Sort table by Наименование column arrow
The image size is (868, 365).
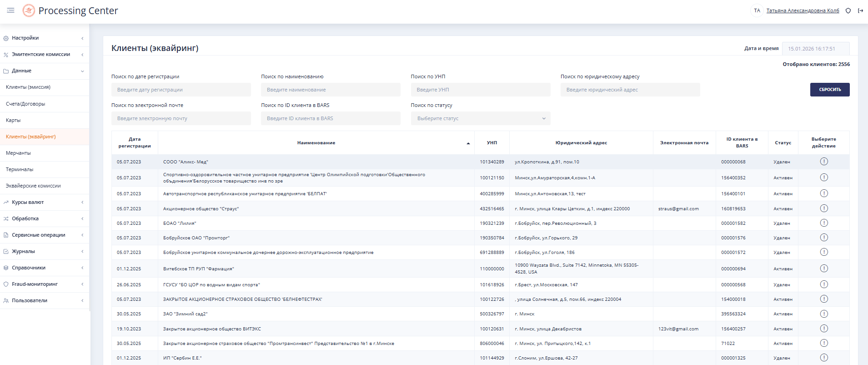coord(468,143)
